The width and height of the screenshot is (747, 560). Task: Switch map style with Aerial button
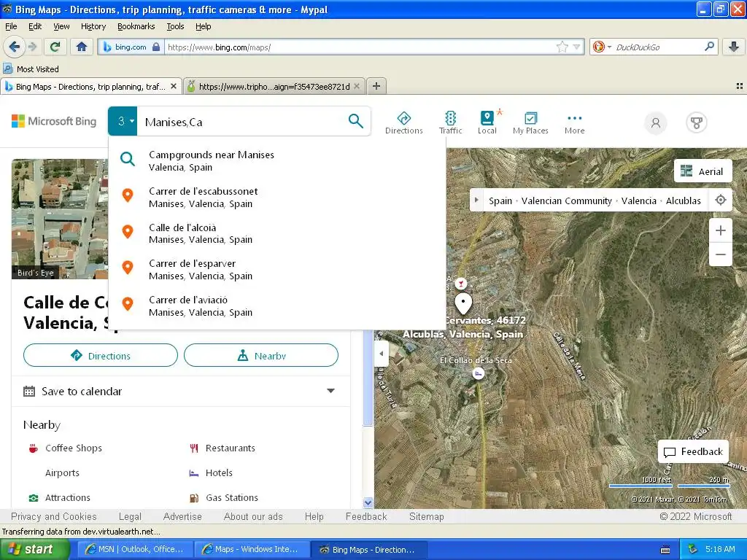(703, 171)
